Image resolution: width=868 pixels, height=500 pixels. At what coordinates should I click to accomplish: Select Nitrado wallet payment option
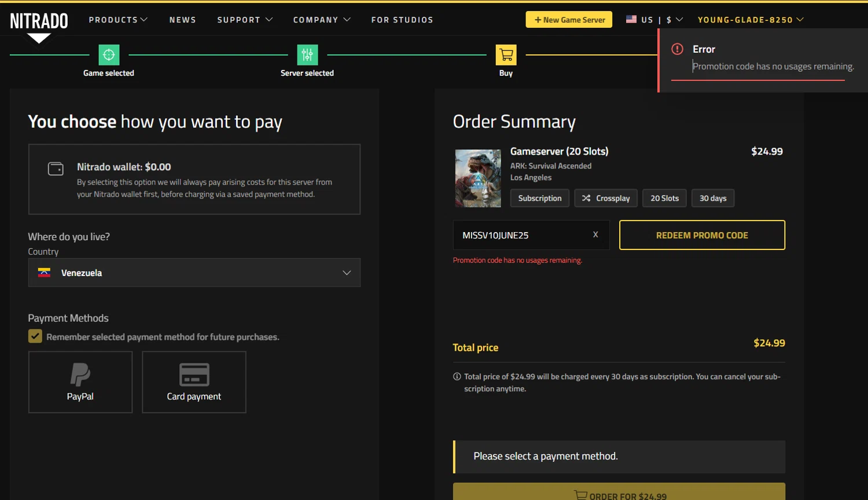194,179
